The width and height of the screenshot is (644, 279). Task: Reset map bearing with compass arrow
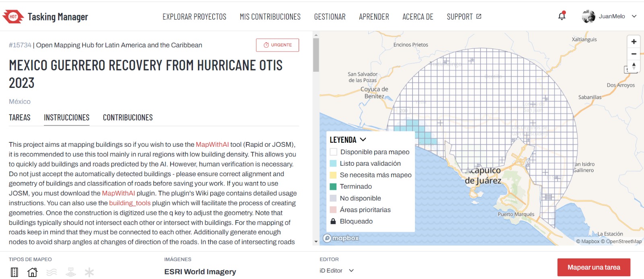[x=634, y=66]
